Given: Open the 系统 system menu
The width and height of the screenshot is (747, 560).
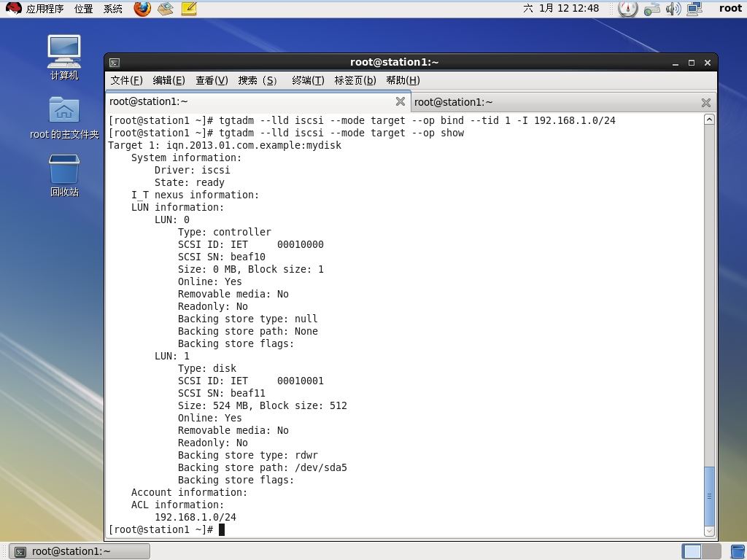Looking at the screenshot, I should point(113,9).
